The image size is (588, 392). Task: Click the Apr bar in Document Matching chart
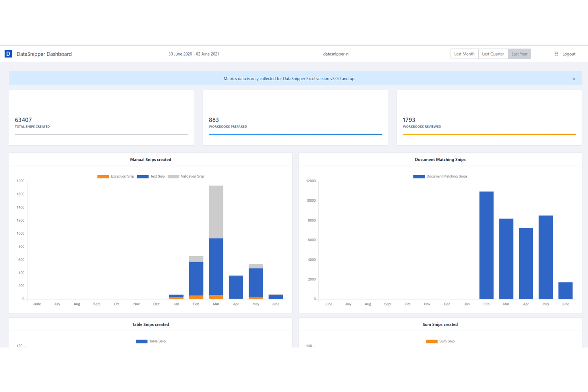pyautogui.click(x=526, y=264)
